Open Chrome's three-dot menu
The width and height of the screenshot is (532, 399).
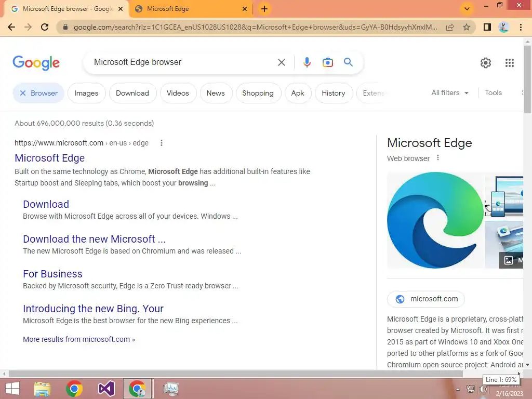521,27
